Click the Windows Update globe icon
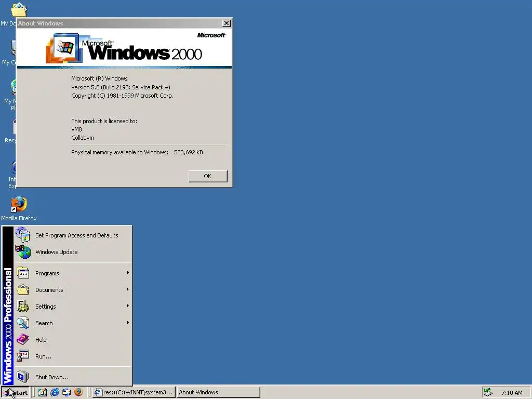532x399 pixels. coord(23,252)
